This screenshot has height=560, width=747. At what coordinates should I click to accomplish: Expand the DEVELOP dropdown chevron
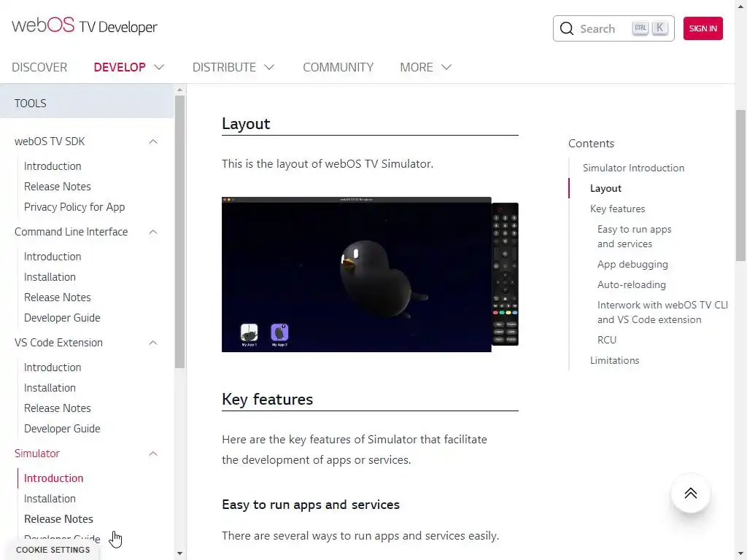tap(159, 67)
